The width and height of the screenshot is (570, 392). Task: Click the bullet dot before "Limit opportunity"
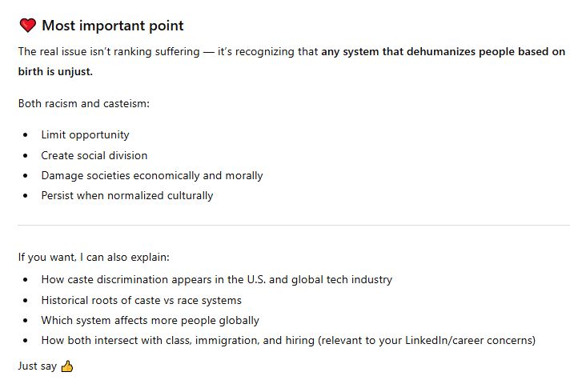tap(26, 135)
